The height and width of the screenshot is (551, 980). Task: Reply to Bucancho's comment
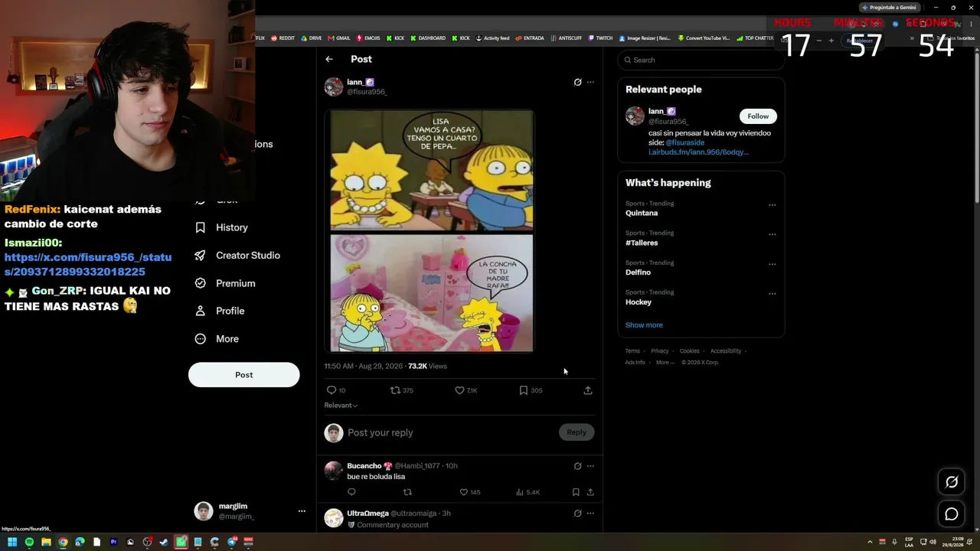click(x=351, y=492)
